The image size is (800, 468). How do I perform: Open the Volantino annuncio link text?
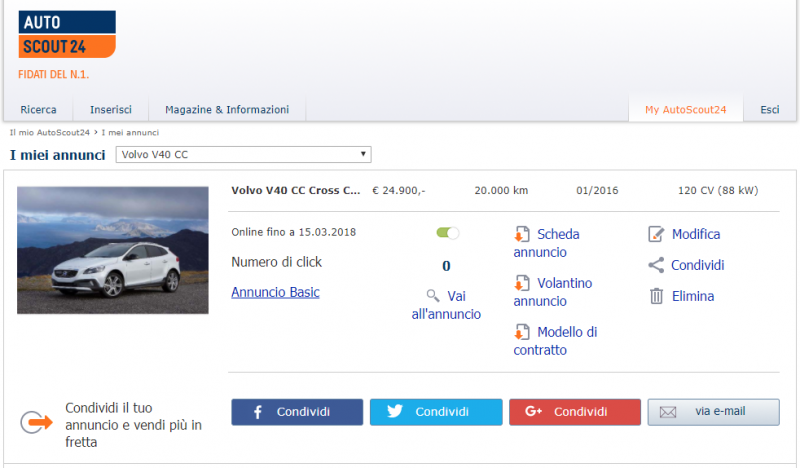pyautogui.click(x=553, y=292)
